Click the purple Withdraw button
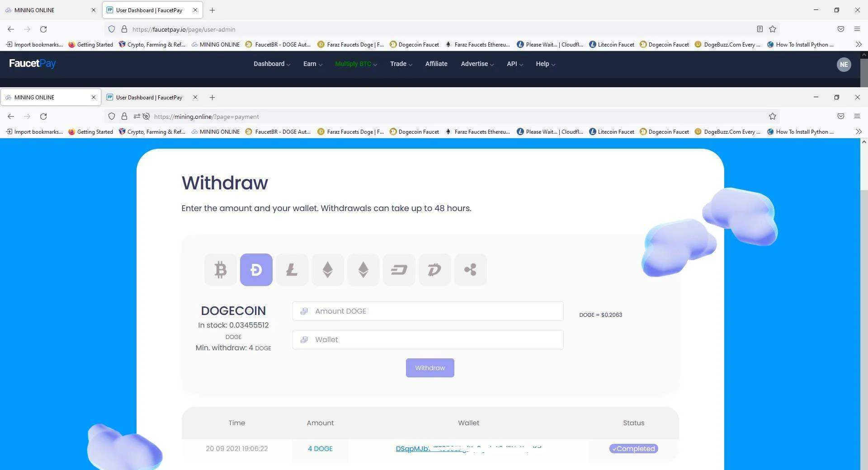868x470 pixels. [430, 368]
